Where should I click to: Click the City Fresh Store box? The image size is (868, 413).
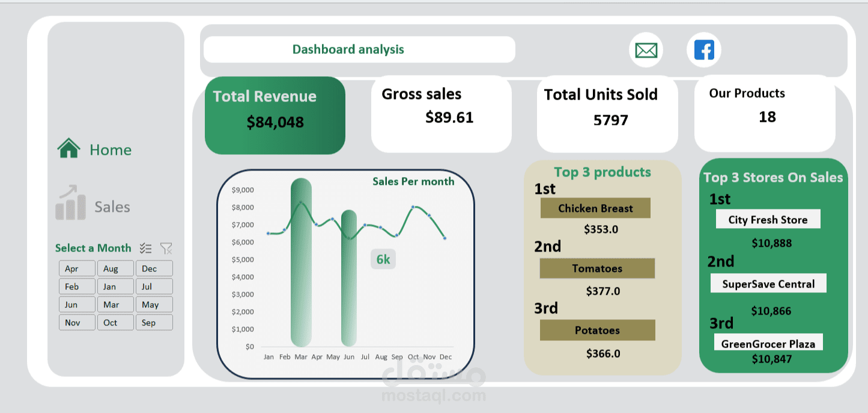[x=768, y=220]
